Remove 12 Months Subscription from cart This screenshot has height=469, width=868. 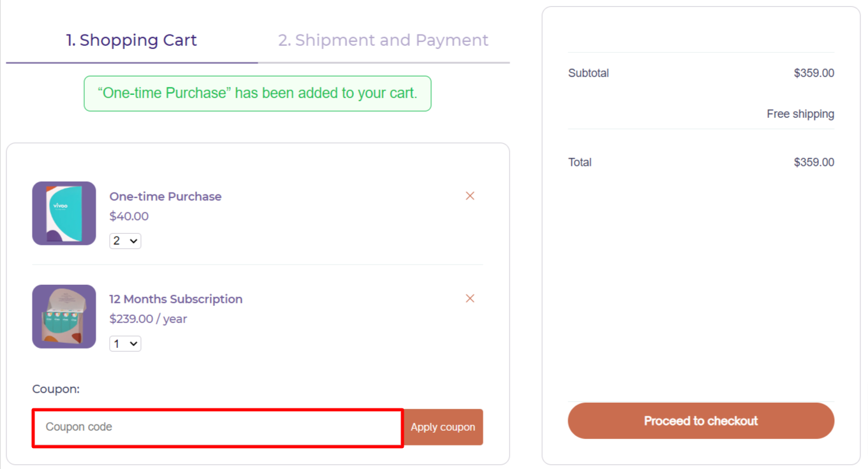point(470,299)
